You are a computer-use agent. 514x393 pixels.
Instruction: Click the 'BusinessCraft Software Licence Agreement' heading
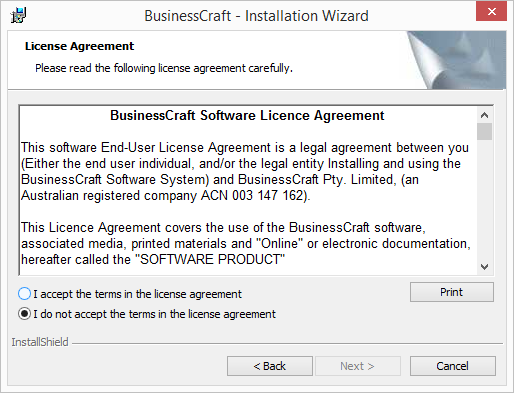point(247,116)
